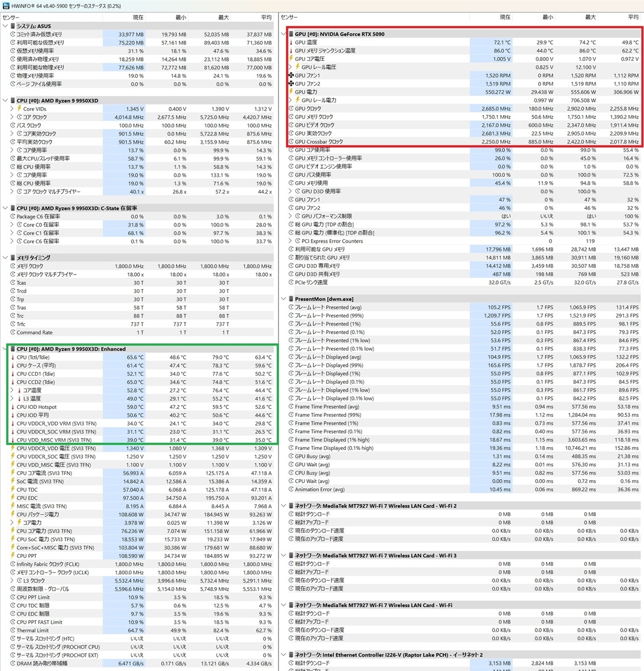Screen dimensions: 644x671
Task: Expand the L3 温度 row
Action: [x=12, y=399]
